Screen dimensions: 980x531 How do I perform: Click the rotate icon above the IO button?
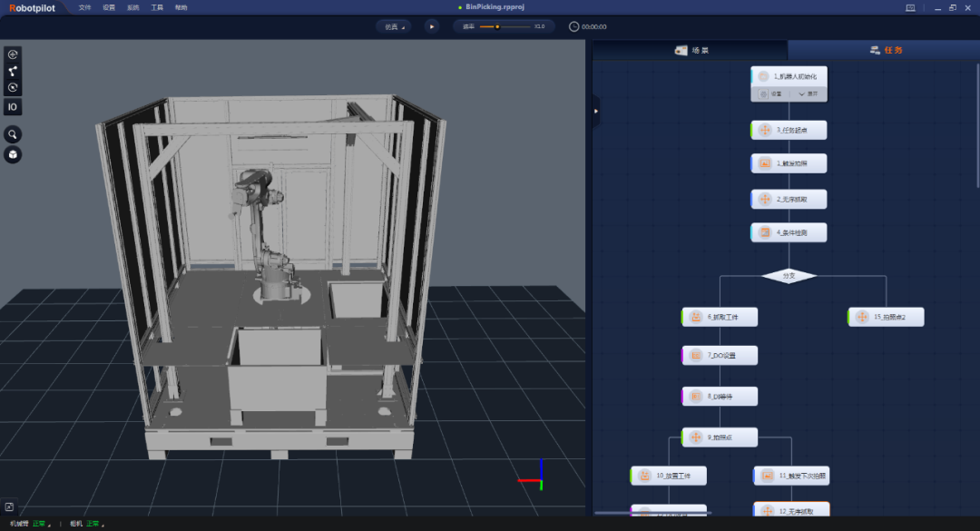click(13, 87)
